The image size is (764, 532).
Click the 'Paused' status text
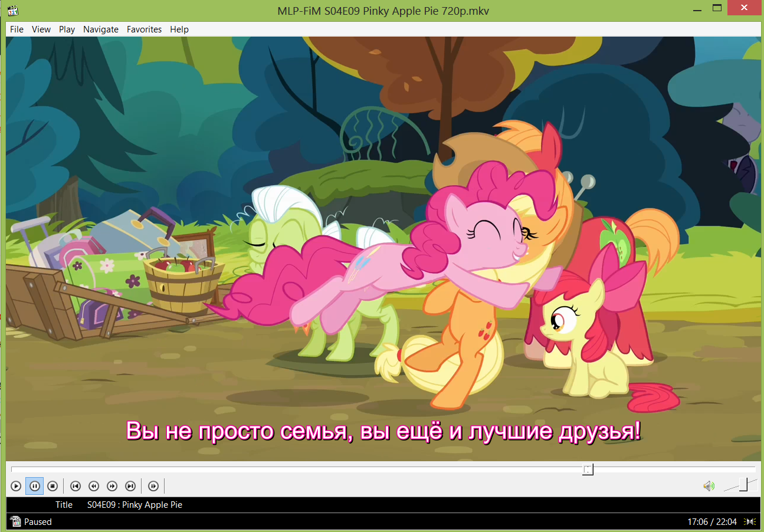click(38, 522)
